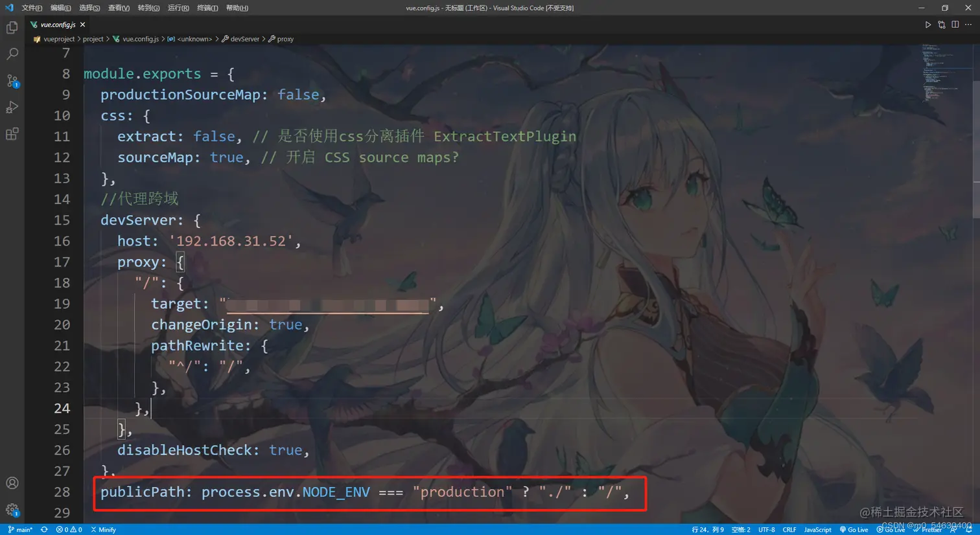Start the Go Live server

click(854, 530)
